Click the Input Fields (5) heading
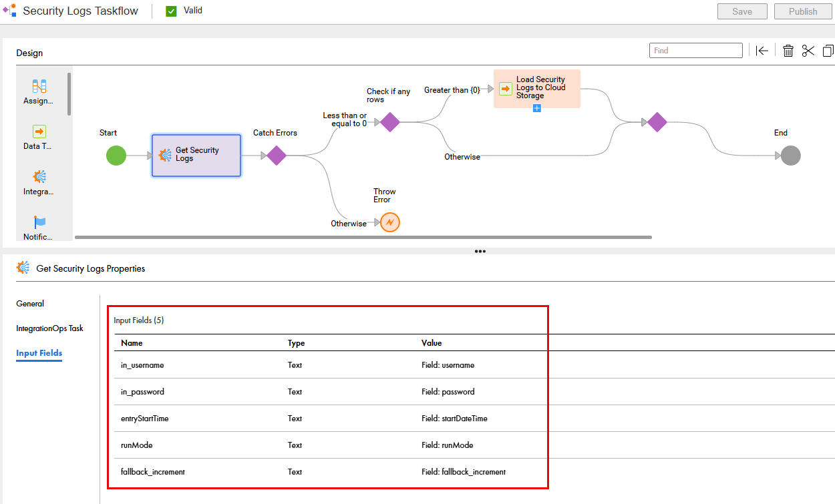This screenshot has height=504, width=835. pos(139,320)
